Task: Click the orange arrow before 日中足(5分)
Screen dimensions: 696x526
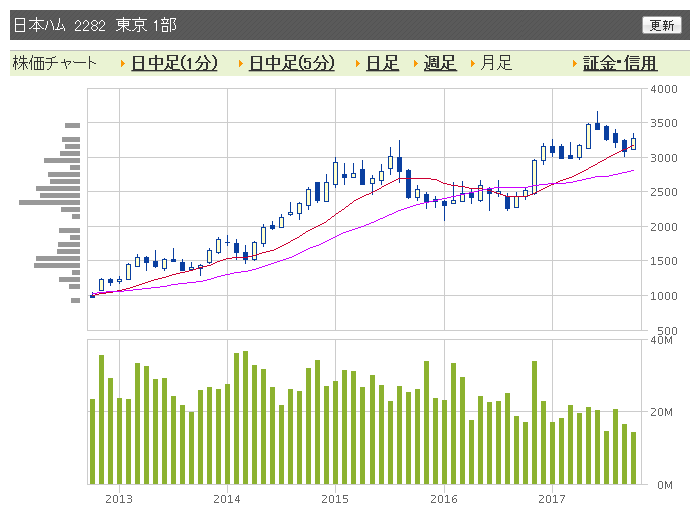Action: coord(241,63)
